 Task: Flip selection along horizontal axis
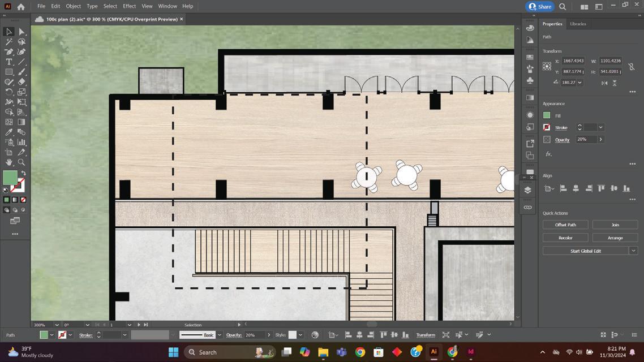point(604,83)
